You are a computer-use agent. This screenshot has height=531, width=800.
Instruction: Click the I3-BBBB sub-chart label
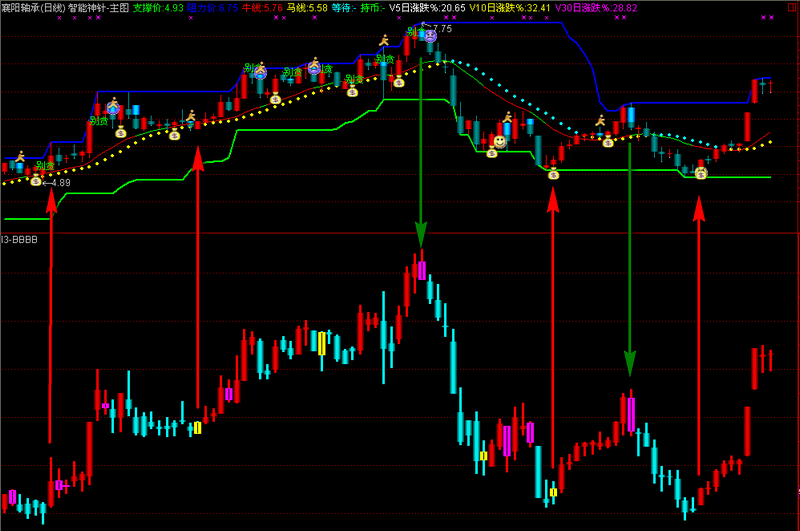tap(19, 240)
